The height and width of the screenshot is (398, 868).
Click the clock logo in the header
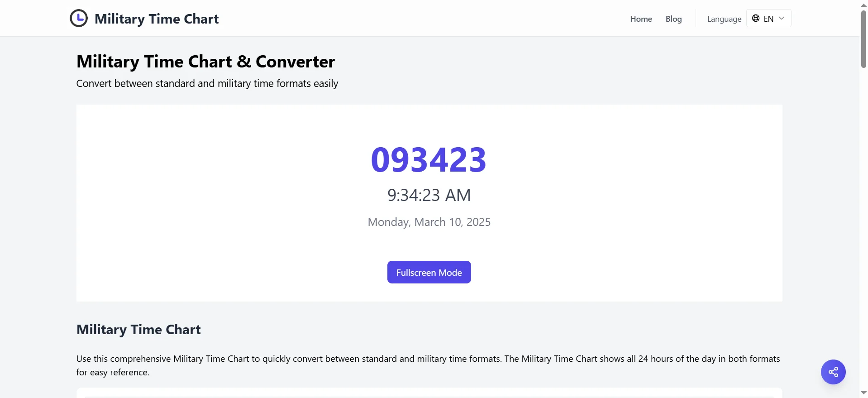78,18
